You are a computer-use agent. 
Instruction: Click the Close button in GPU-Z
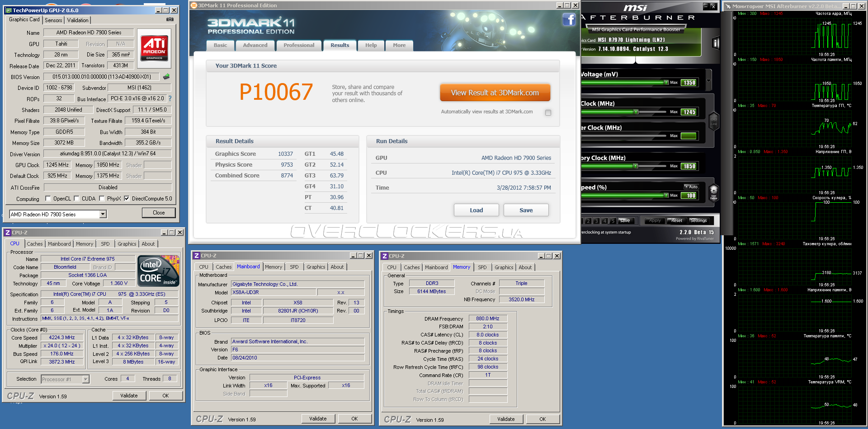(x=159, y=213)
